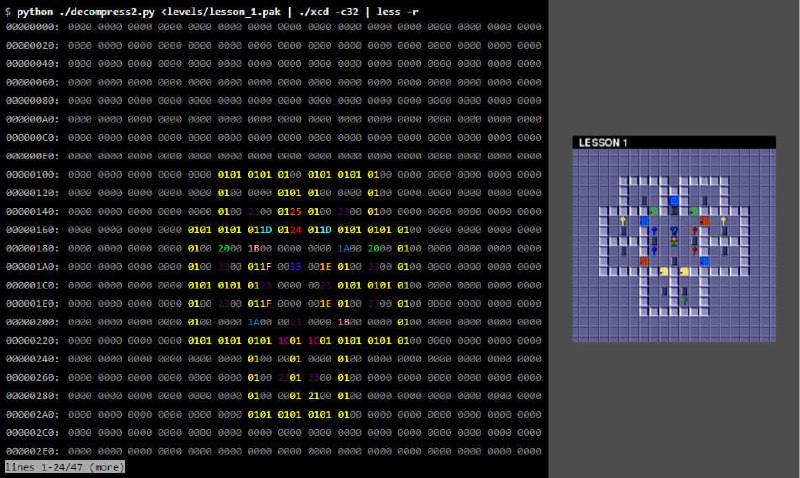
Task: Click the offset label 00000100:
Action: click(33, 174)
